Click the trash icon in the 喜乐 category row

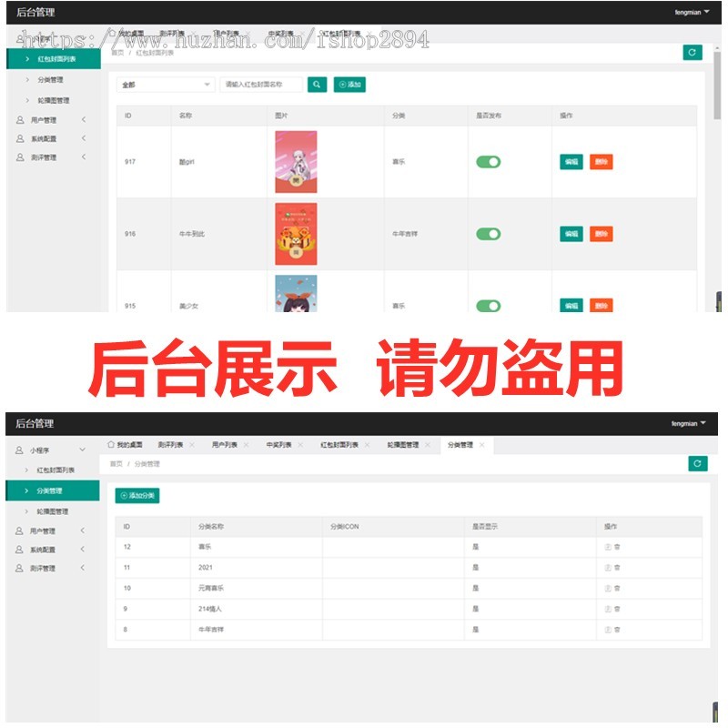tap(617, 547)
